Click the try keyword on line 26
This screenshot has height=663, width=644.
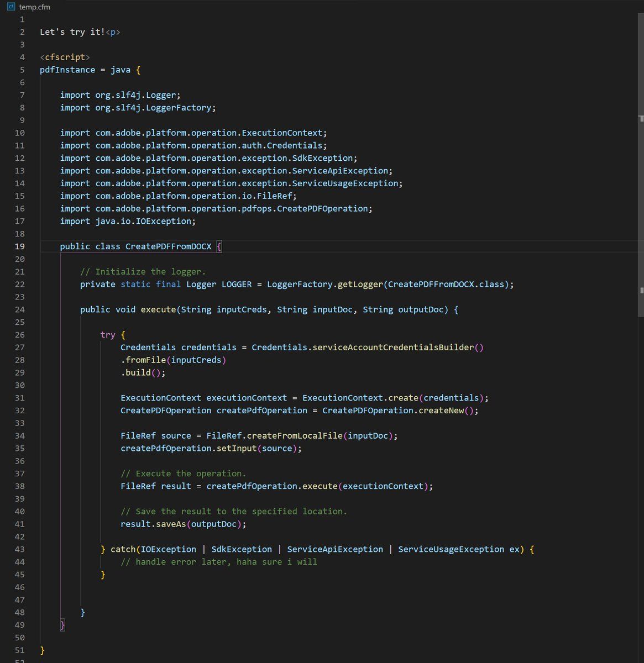coord(108,335)
